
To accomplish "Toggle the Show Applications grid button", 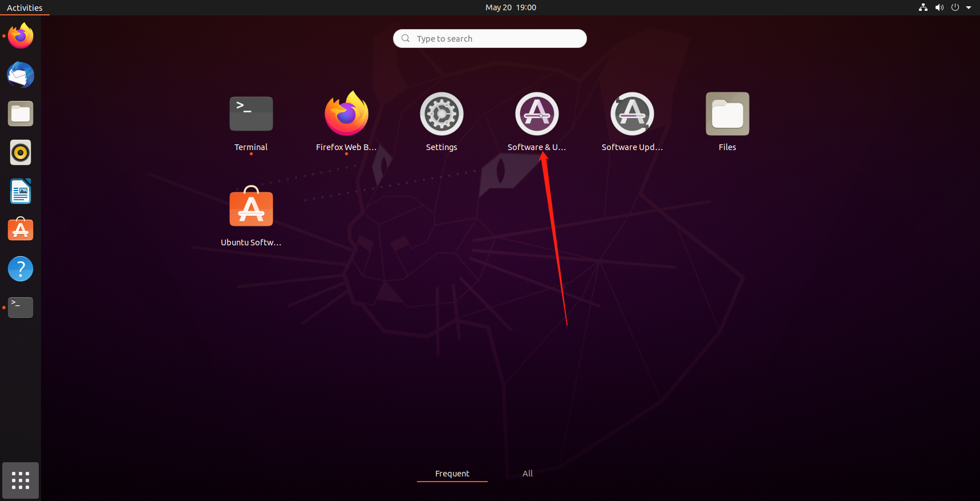I will point(21,480).
